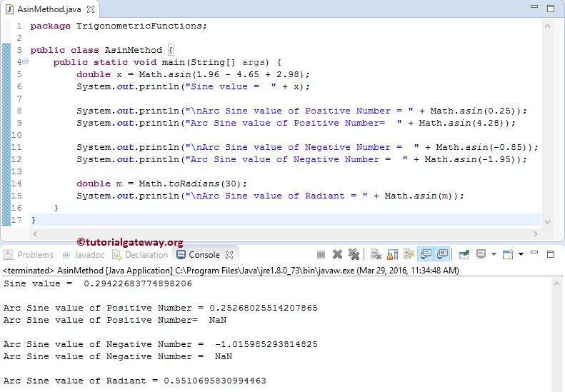
Task: Click 'Math.asin(-1.95)' on line 12
Action: (471, 160)
